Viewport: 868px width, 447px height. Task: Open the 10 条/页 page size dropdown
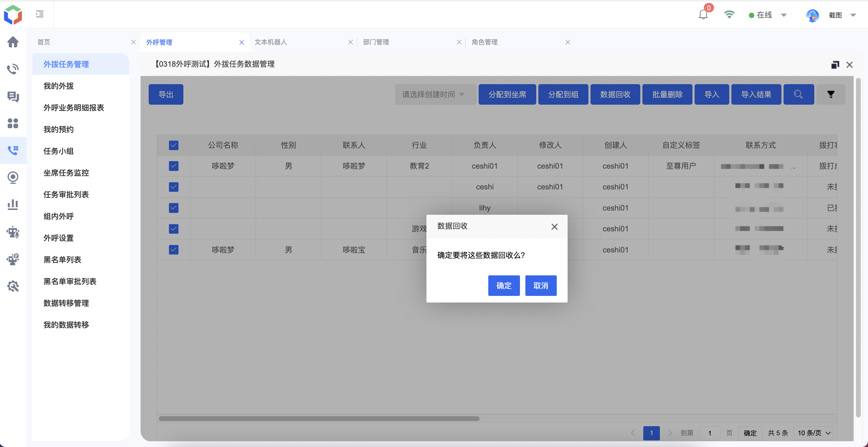[x=813, y=433]
